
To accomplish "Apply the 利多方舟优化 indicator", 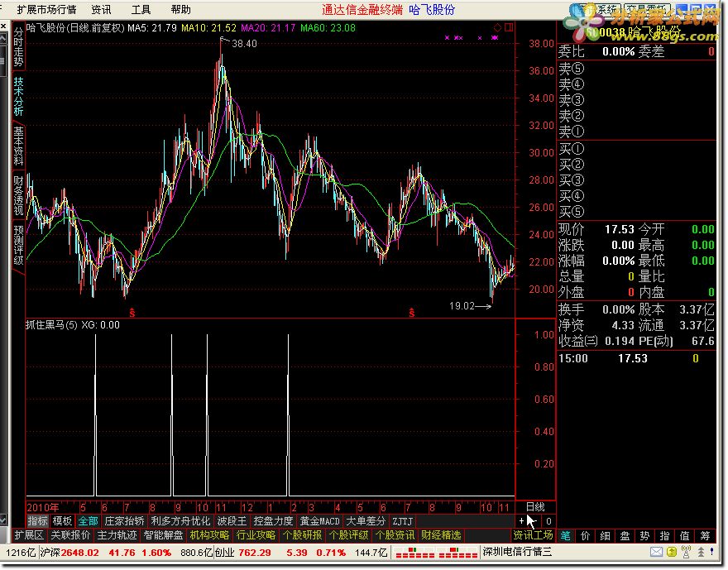I will [x=180, y=521].
